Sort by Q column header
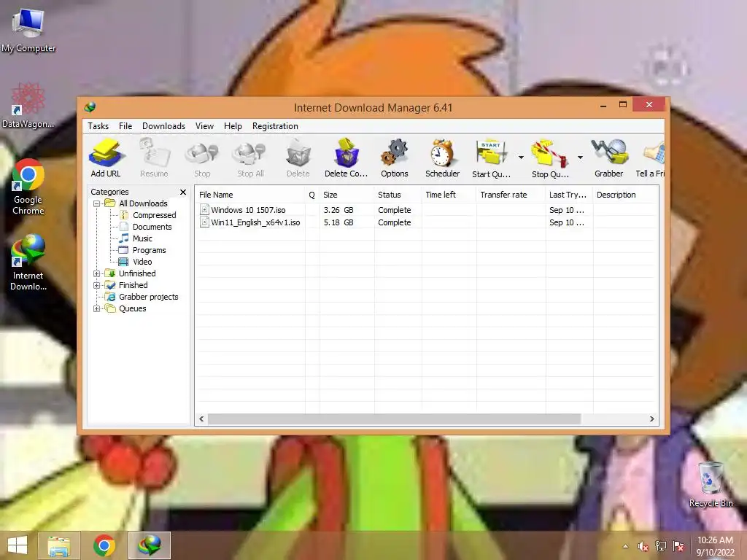 point(312,195)
